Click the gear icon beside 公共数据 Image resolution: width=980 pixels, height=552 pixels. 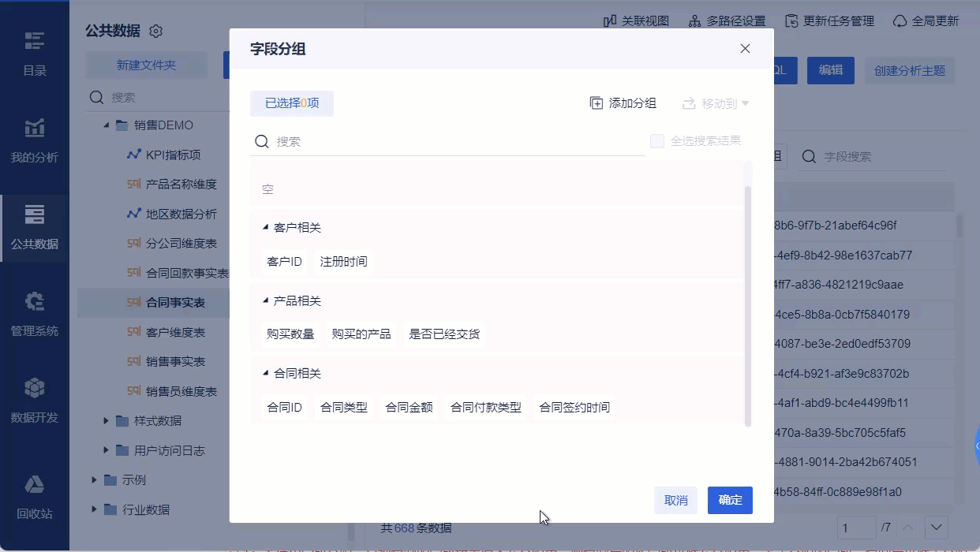pos(156,32)
